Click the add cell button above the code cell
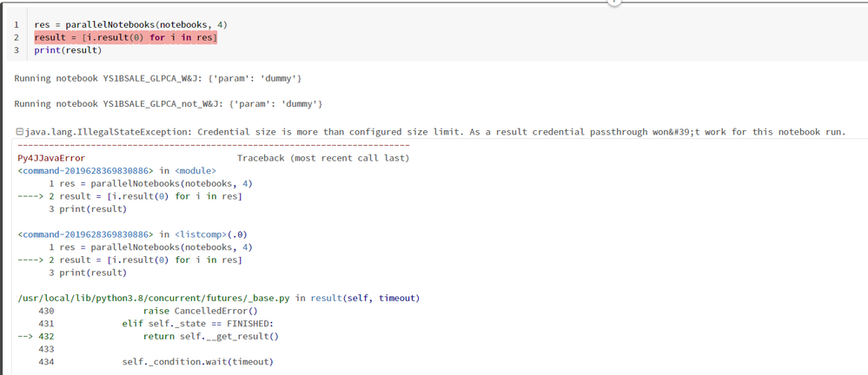 (x=613, y=3)
